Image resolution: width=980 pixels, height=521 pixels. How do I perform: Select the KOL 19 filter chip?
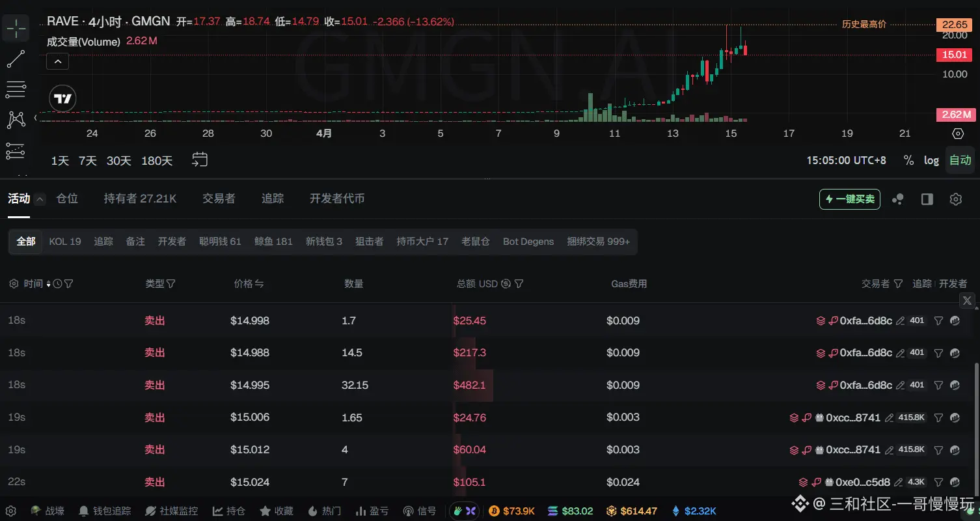(x=65, y=242)
